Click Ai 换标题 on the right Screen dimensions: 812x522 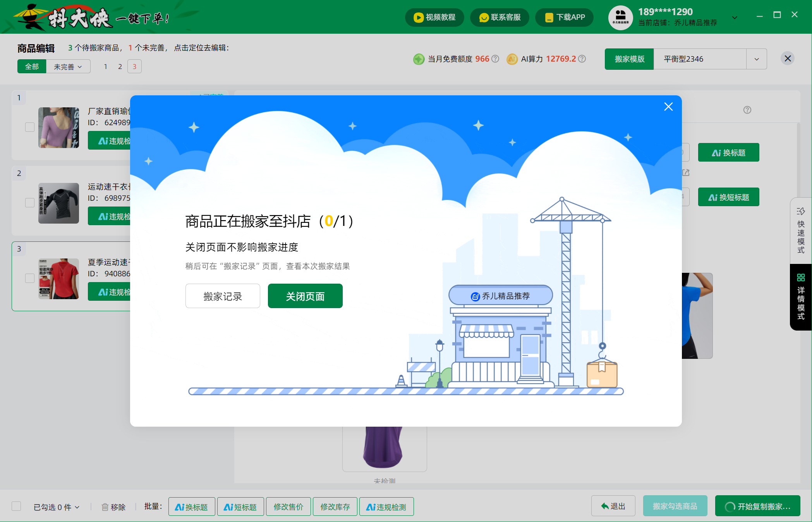coord(728,153)
